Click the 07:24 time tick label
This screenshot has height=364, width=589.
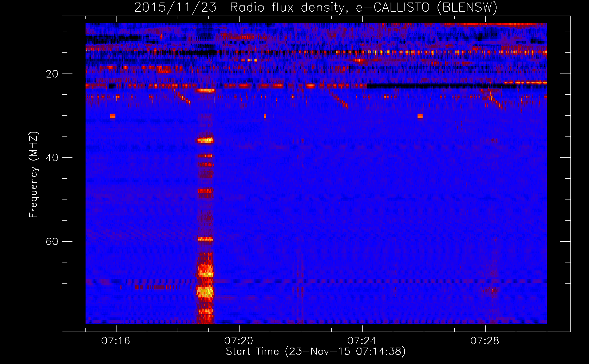point(361,341)
